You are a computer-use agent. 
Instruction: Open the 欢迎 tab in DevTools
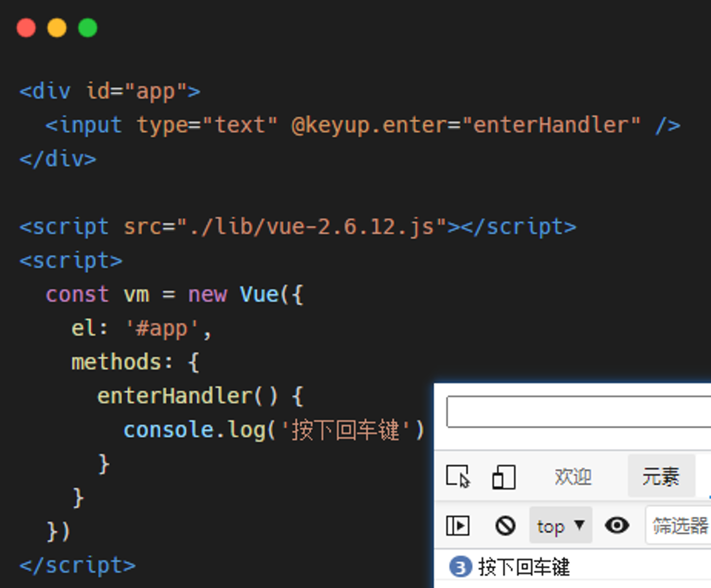573,476
